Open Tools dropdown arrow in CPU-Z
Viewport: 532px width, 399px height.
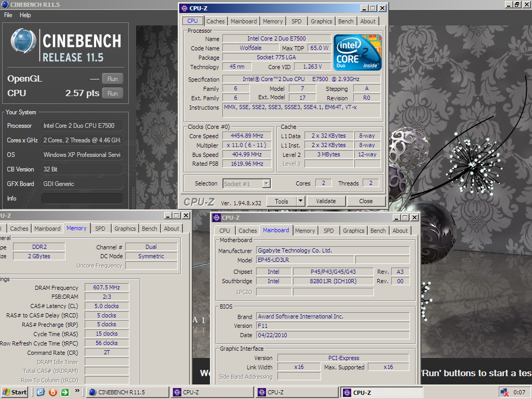click(x=301, y=201)
